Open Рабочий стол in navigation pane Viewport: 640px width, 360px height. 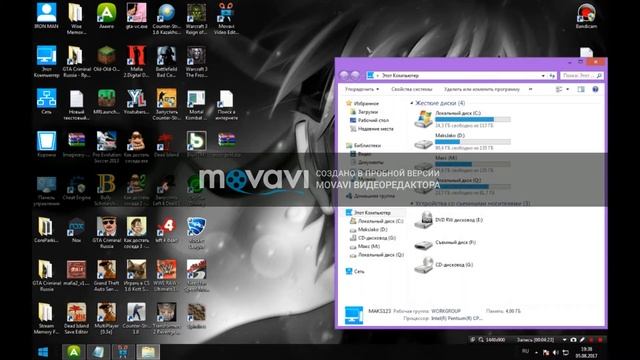(x=369, y=120)
